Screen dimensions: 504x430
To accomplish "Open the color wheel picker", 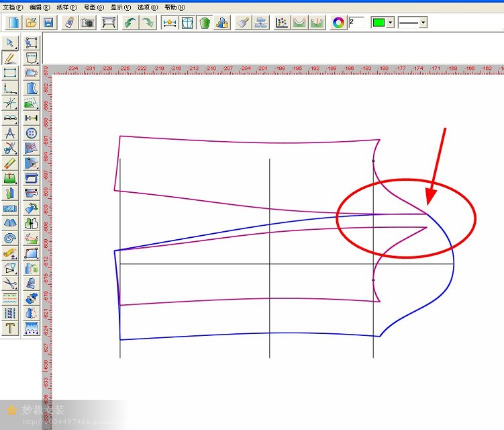I will click(x=338, y=22).
